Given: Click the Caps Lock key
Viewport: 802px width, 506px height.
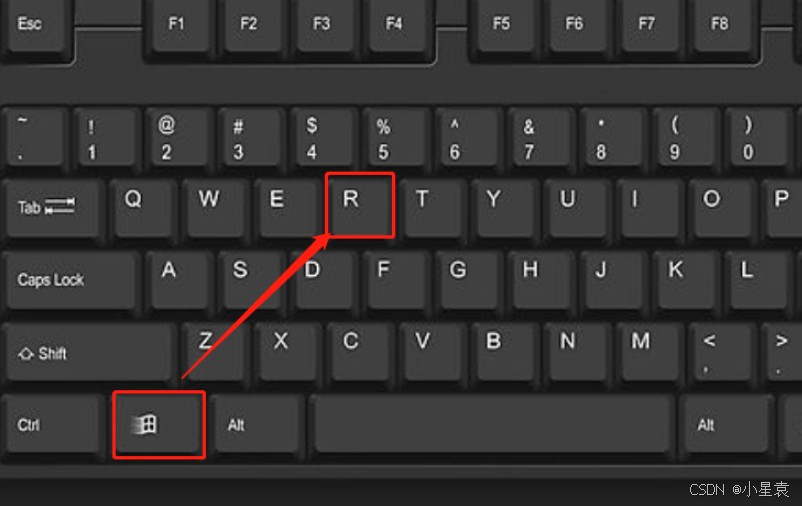Looking at the screenshot, I should (x=72, y=280).
